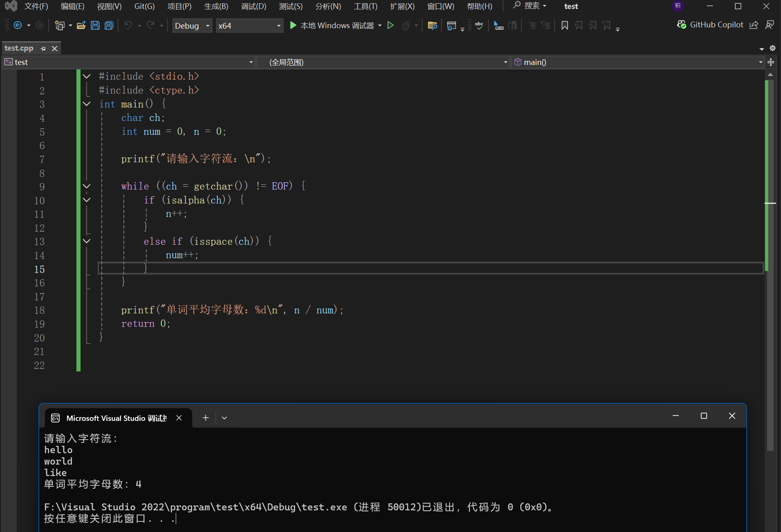Viewport: 781px width, 532px height.
Task: Open the Send Feedback person icon
Action: coord(770,25)
